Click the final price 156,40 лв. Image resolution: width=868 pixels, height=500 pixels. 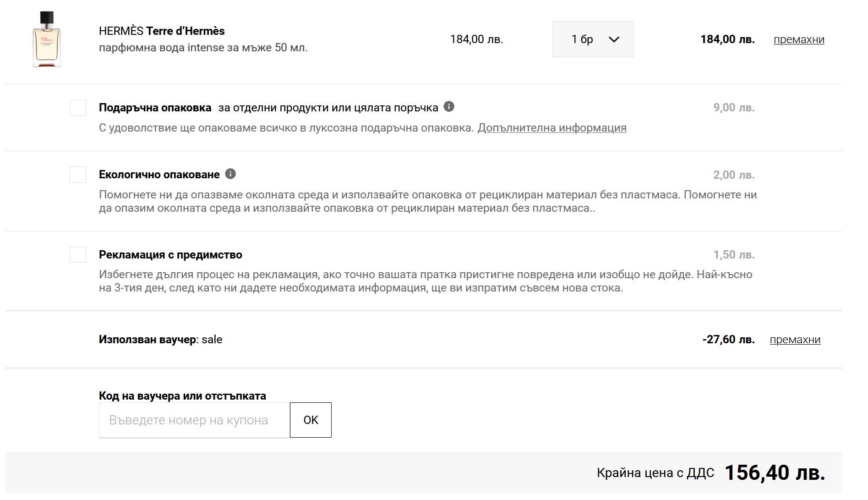pos(775,473)
